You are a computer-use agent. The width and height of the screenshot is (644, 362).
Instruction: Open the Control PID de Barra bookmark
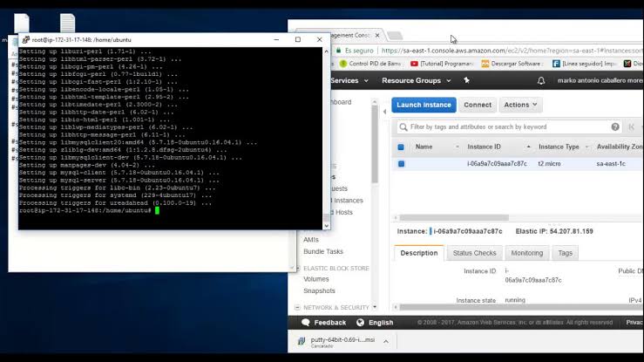point(370,64)
